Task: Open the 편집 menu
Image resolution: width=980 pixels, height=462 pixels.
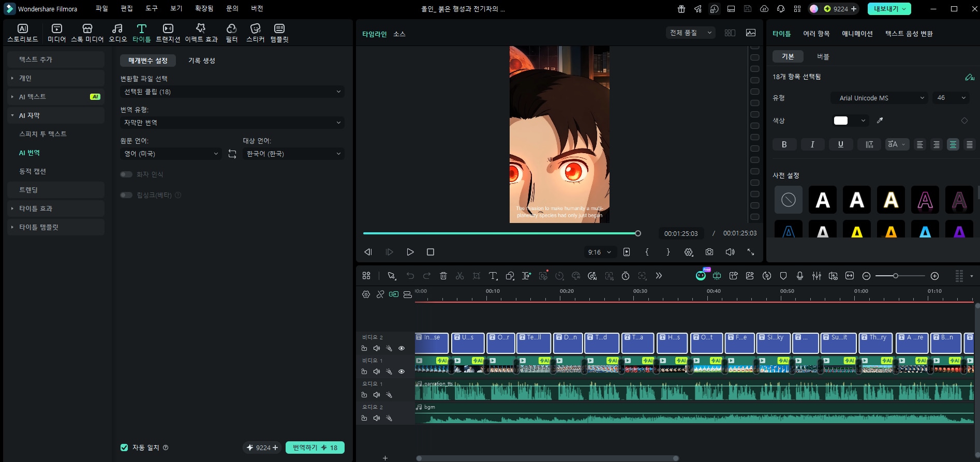Action: coord(127,8)
